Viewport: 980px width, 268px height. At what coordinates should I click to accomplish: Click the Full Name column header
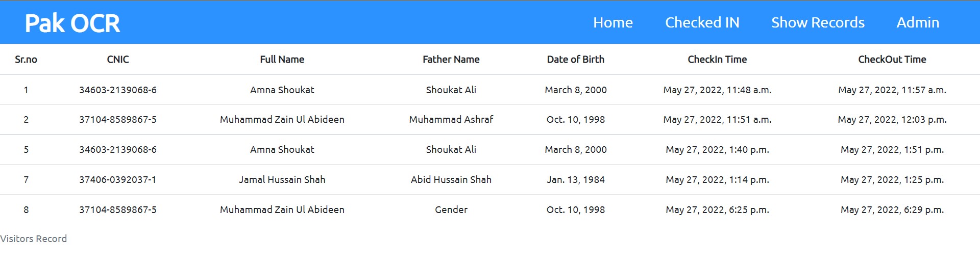click(x=282, y=59)
